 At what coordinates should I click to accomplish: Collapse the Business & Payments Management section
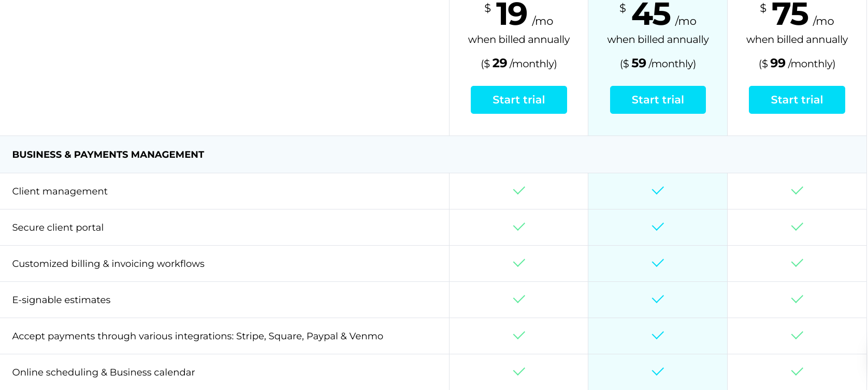coord(108,154)
